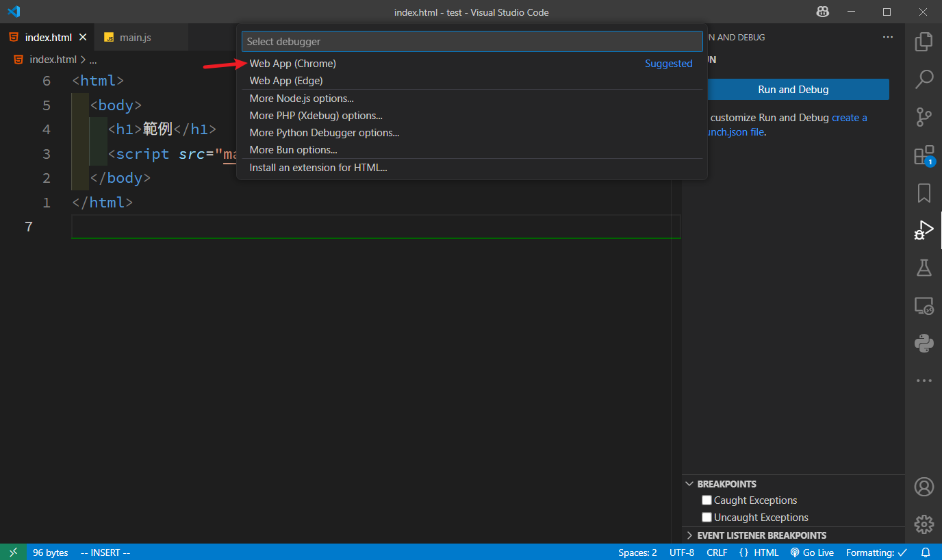This screenshot has height=560, width=942.
Task: Click the closing </body> tag line
Action: tap(120, 178)
